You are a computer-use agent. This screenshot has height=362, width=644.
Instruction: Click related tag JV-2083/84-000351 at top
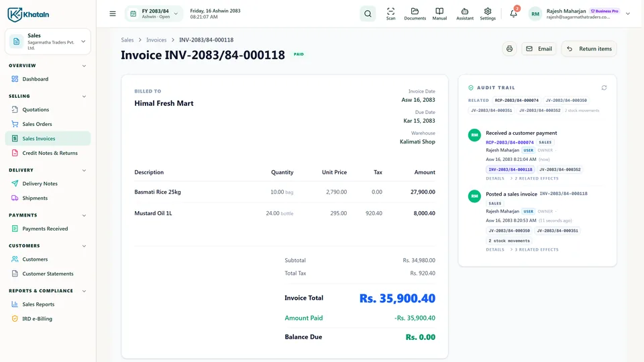[x=491, y=111]
